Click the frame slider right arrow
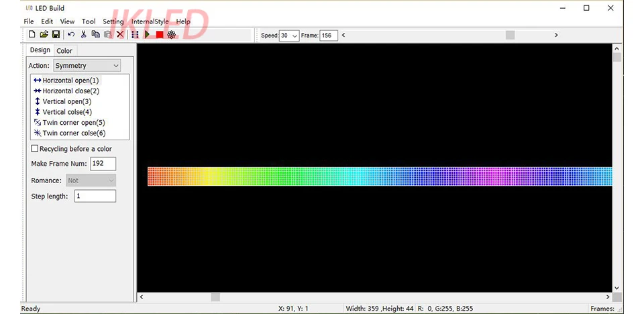 click(x=556, y=36)
